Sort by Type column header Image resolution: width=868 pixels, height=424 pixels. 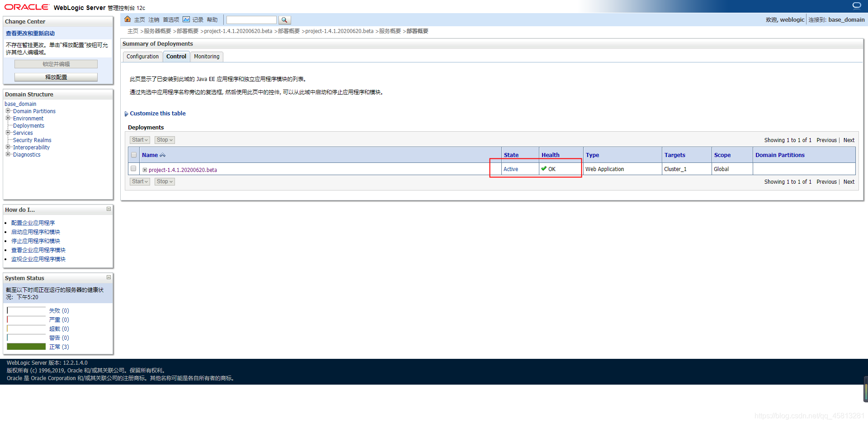(592, 155)
